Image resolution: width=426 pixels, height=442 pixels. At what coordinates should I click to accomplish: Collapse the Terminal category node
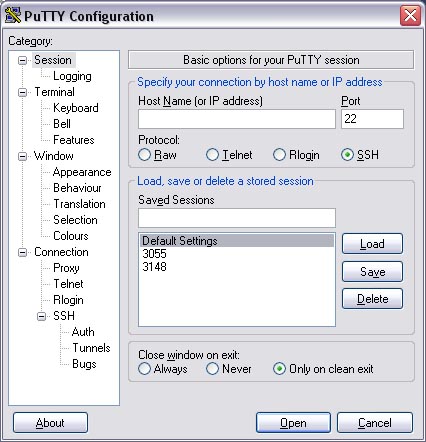22,92
